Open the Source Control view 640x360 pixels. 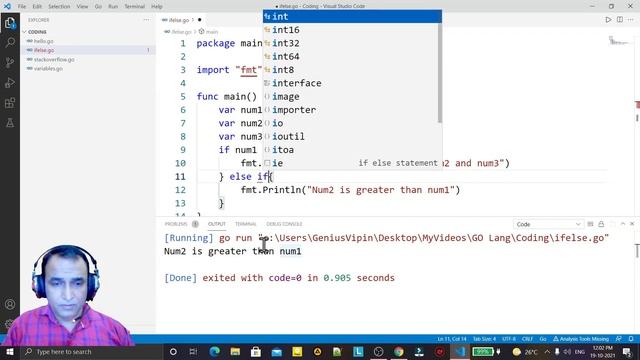10,62
